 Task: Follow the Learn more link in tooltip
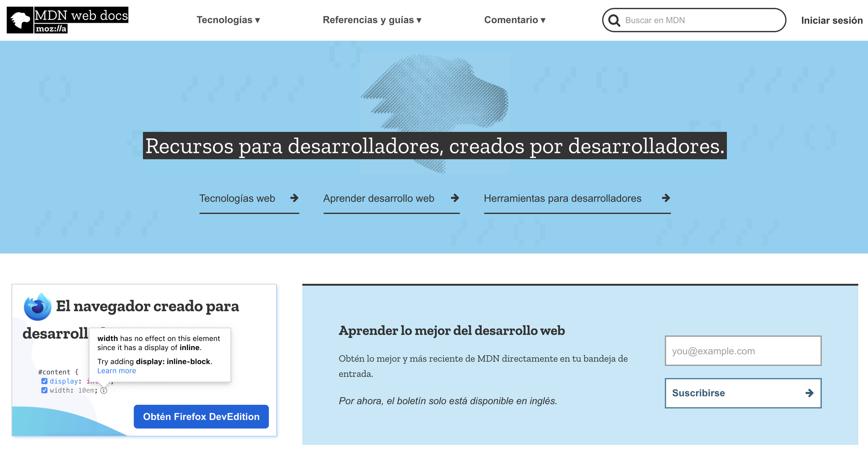[117, 371]
